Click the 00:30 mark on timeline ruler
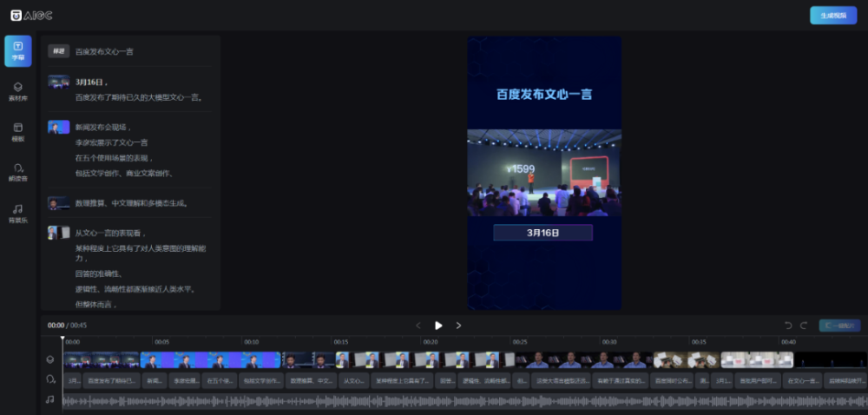 609,342
